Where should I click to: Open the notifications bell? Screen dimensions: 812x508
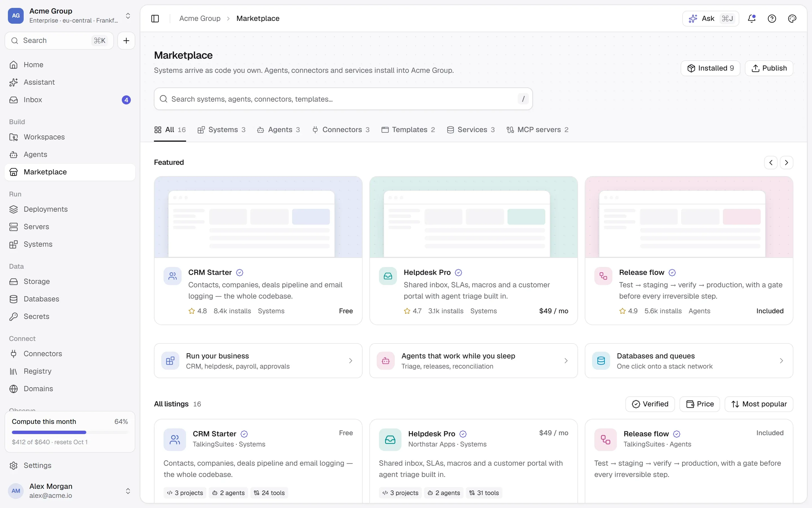pyautogui.click(x=752, y=18)
